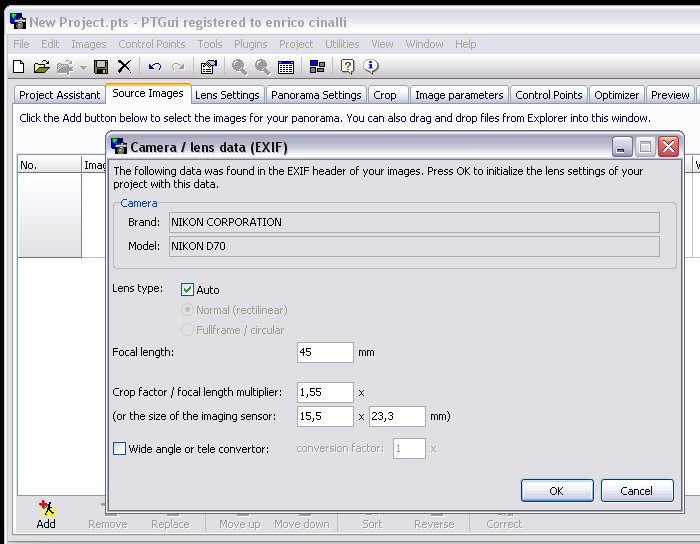This screenshot has height=544, width=700.
Task: Switch to Optimizer tab
Action: pos(617,95)
